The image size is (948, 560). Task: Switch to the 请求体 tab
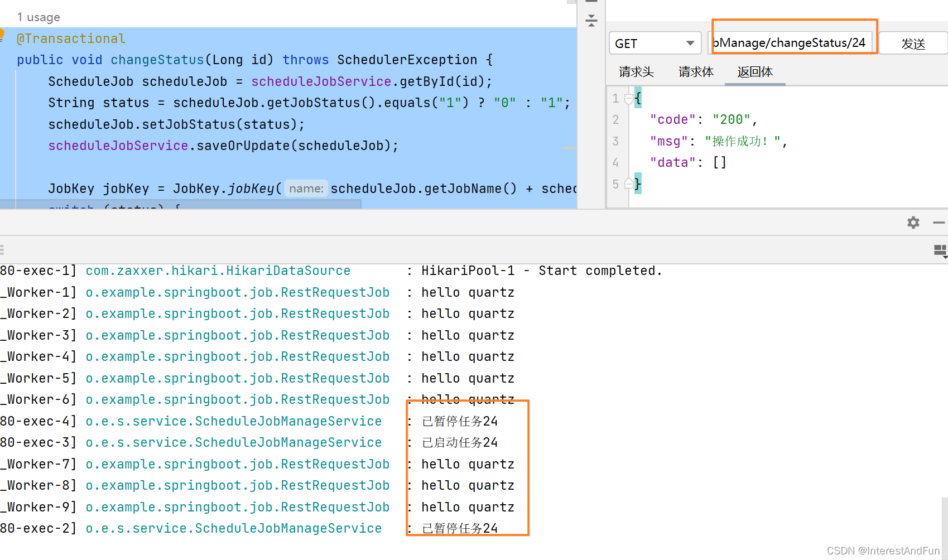(x=696, y=72)
